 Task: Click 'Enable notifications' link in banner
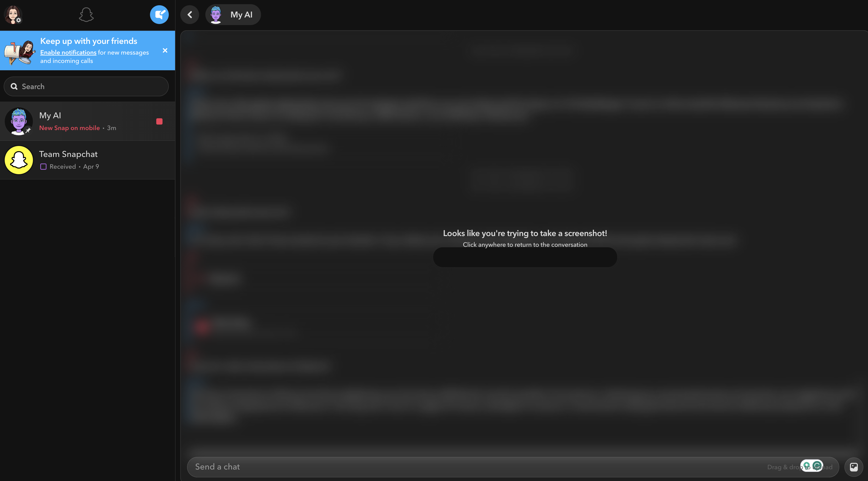(68, 52)
